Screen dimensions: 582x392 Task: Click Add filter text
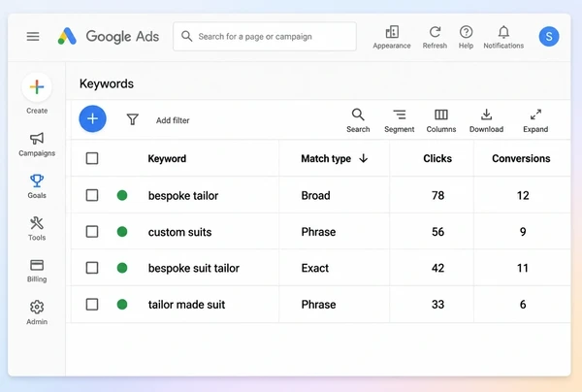click(x=173, y=120)
